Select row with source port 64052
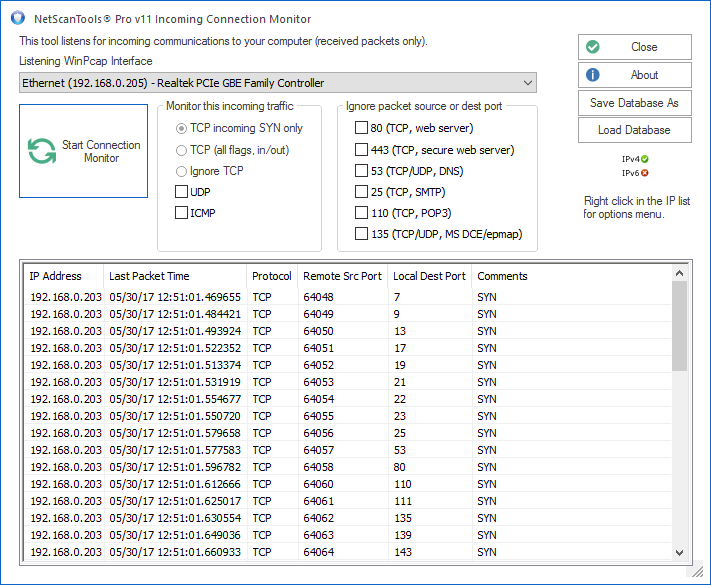Image resolution: width=711 pixels, height=585 pixels. click(347, 365)
